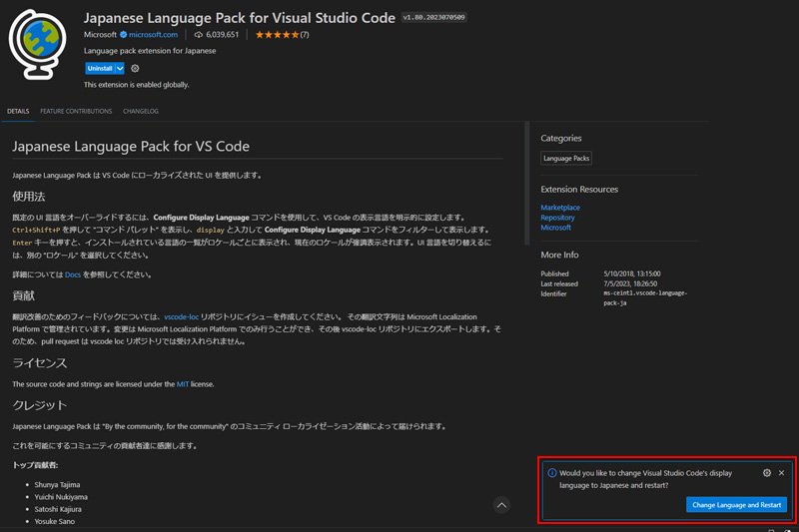Click the notification info icon
This screenshot has height=532, width=799.
(552, 473)
